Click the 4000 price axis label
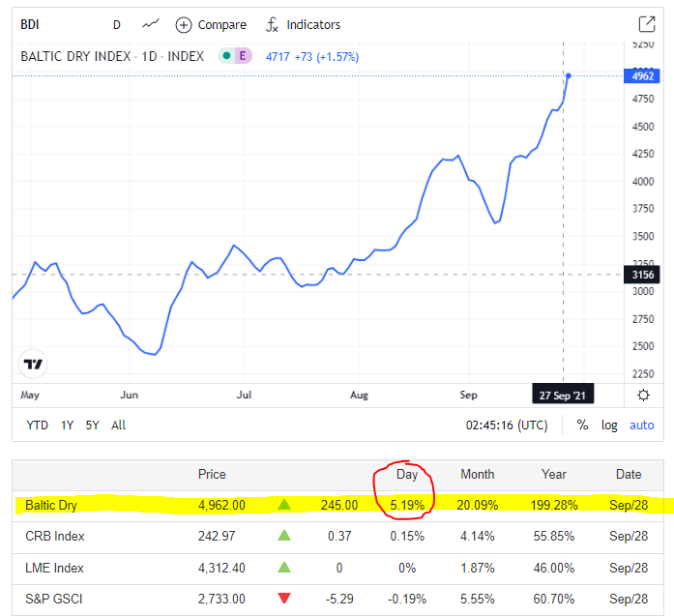 click(643, 182)
